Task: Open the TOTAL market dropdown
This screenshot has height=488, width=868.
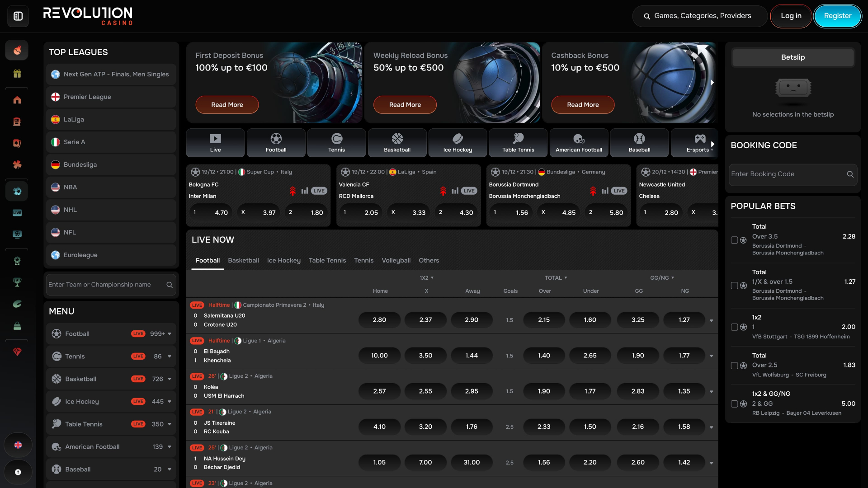Action: (x=556, y=277)
